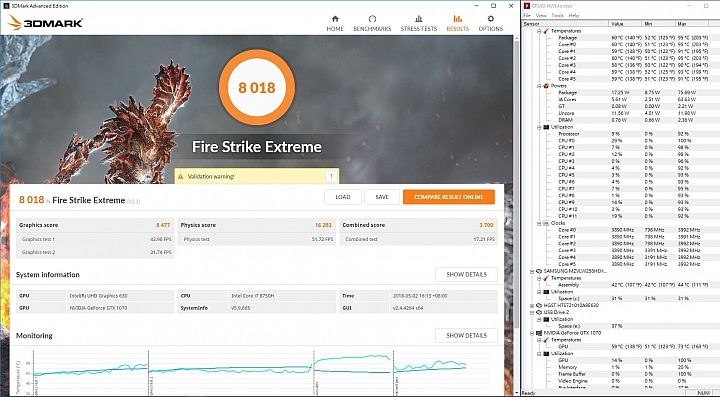Expand the HGST hard drive node
The width and height of the screenshot is (720, 397).
coord(532,305)
